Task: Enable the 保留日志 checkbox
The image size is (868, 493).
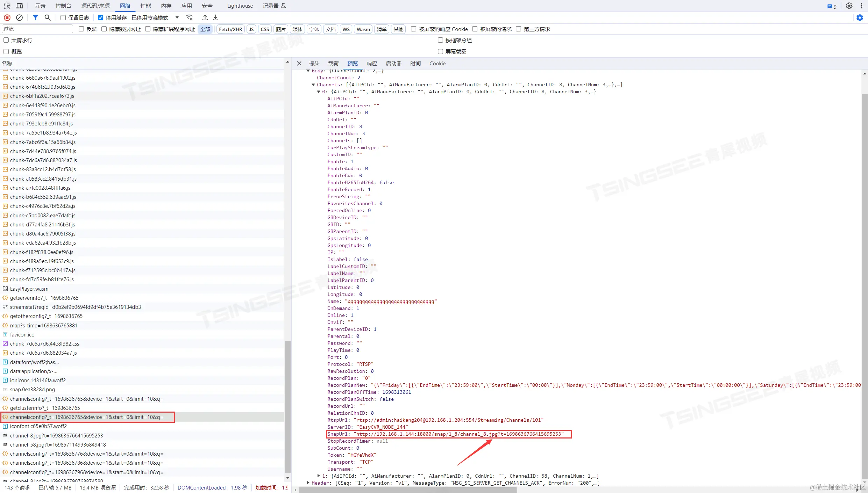Action: (63, 17)
